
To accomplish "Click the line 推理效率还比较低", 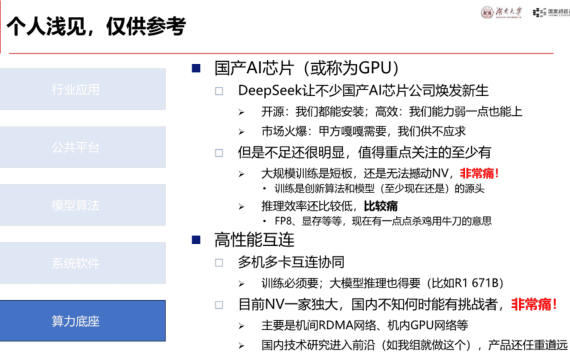I will click(x=329, y=206).
